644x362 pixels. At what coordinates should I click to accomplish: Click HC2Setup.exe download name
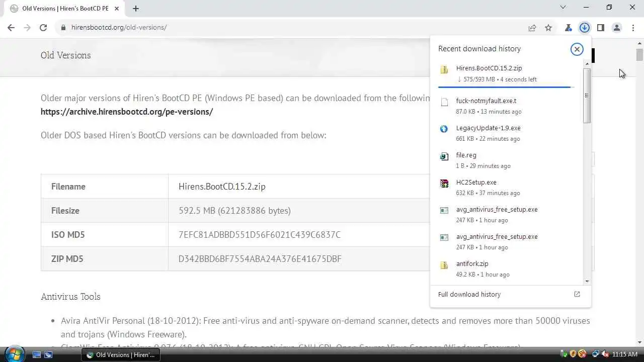[476, 183]
